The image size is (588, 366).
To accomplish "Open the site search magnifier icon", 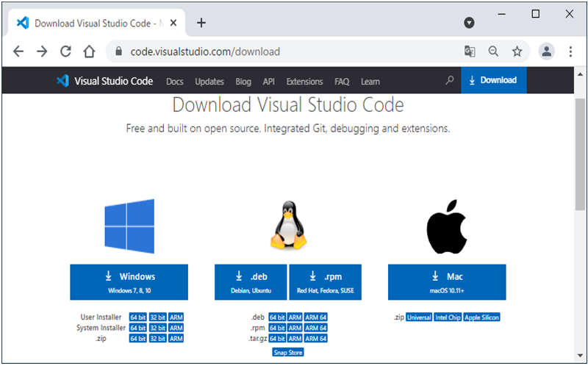I will [450, 81].
